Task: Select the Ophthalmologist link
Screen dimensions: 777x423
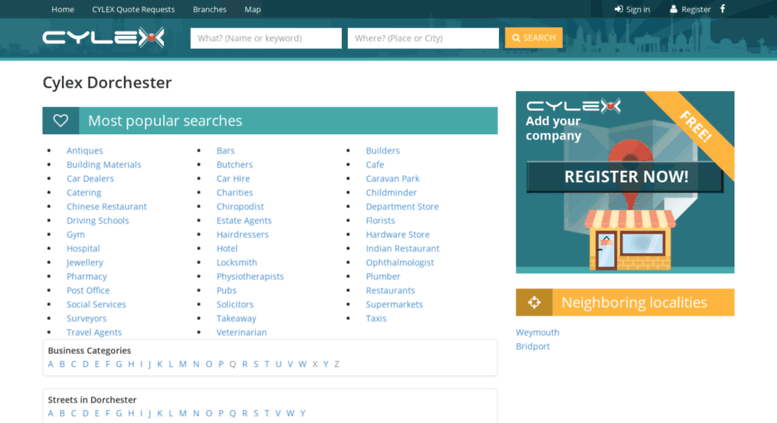Action: point(400,263)
